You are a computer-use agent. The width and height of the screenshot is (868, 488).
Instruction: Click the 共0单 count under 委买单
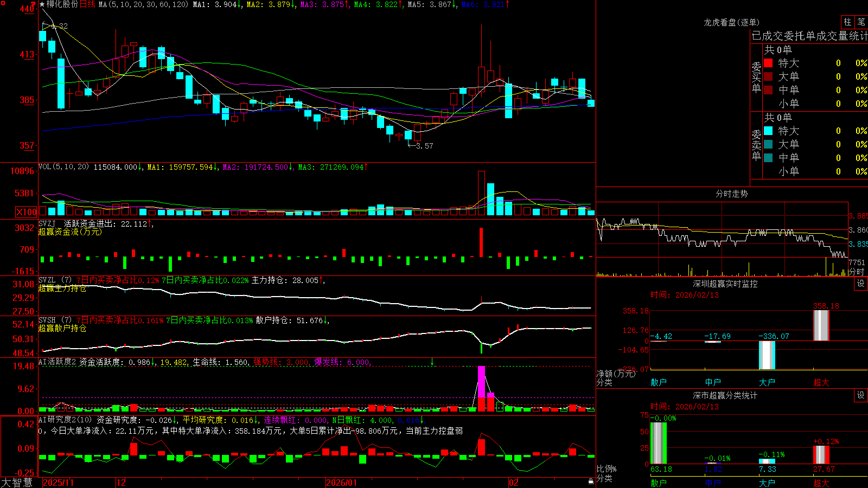click(x=778, y=49)
